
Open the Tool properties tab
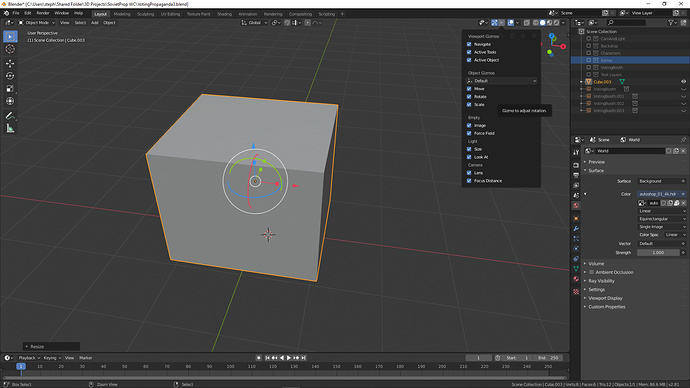576,152
